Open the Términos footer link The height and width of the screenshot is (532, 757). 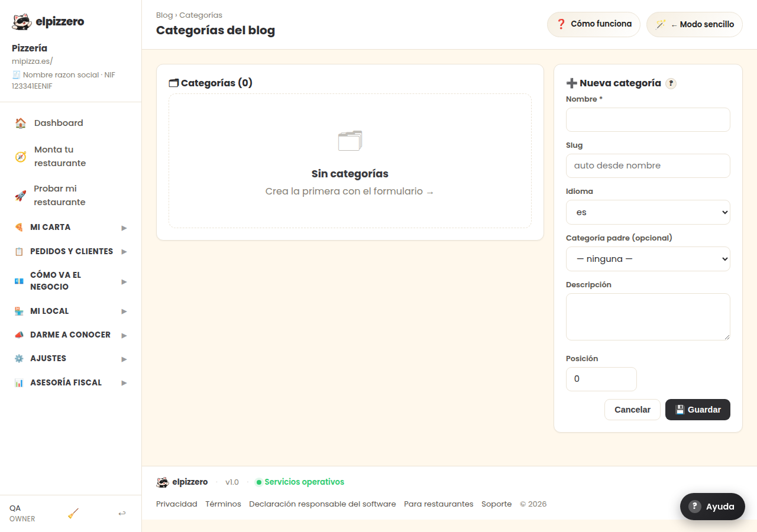click(x=223, y=504)
